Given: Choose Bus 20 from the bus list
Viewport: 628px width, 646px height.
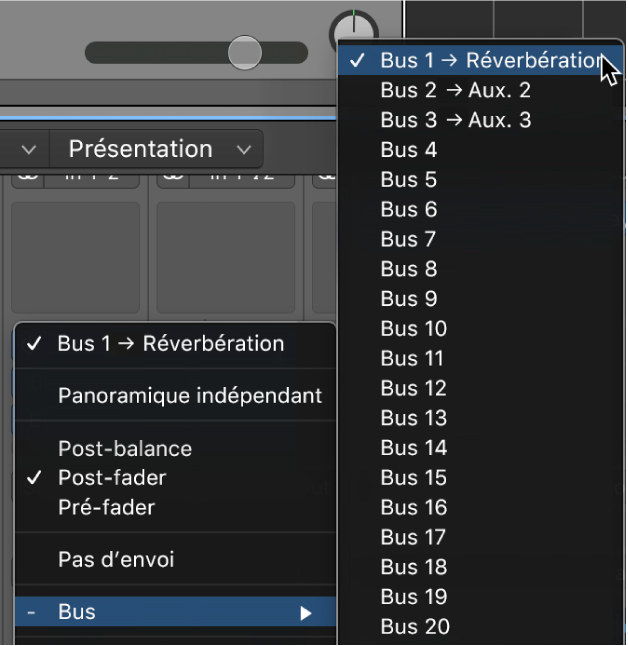Looking at the screenshot, I should point(413,627).
